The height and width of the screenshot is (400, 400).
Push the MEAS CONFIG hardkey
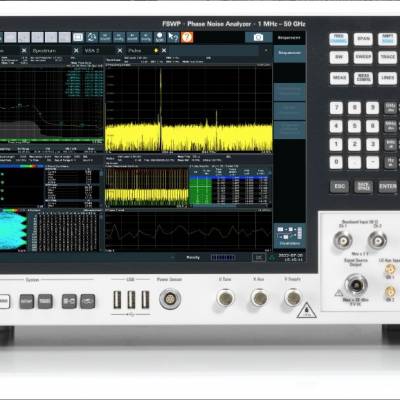363,78
